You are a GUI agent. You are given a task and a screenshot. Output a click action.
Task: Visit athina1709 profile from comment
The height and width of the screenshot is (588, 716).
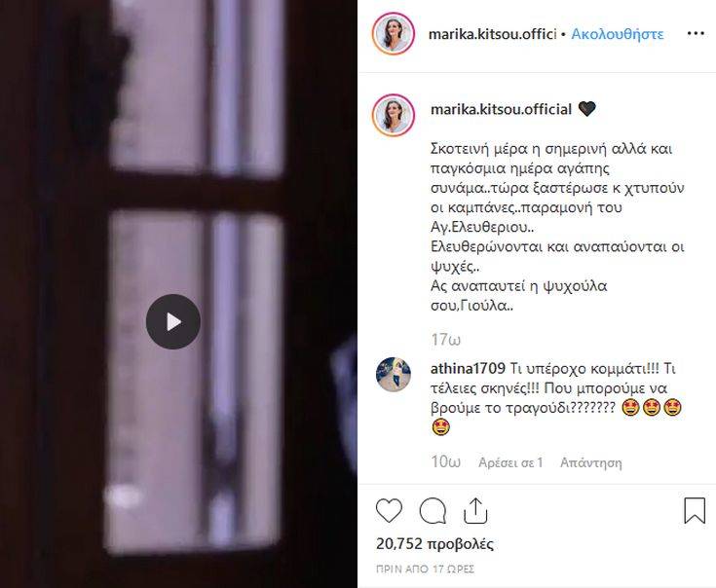click(468, 368)
